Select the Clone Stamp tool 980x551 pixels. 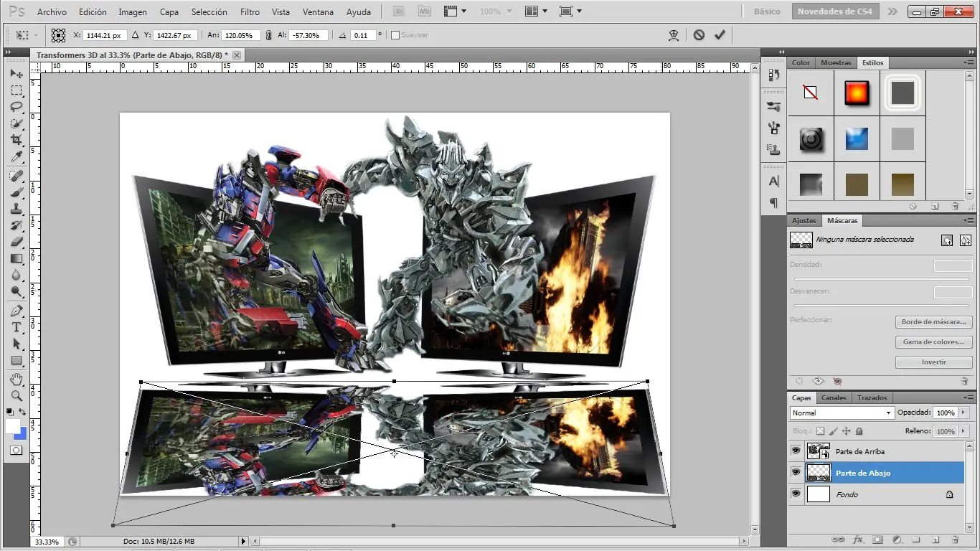pyautogui.click(x=17, y=209)
